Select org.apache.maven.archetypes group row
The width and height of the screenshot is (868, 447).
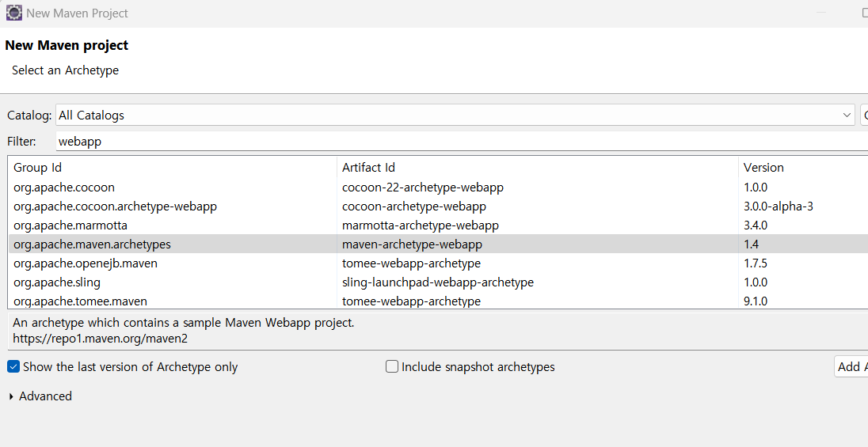click(x=93, y=244)
